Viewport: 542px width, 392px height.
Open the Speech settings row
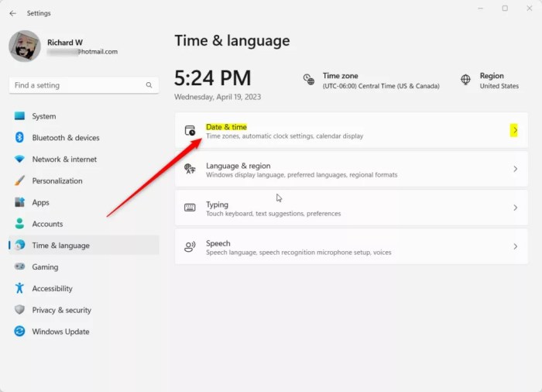[x=352, y=246]
